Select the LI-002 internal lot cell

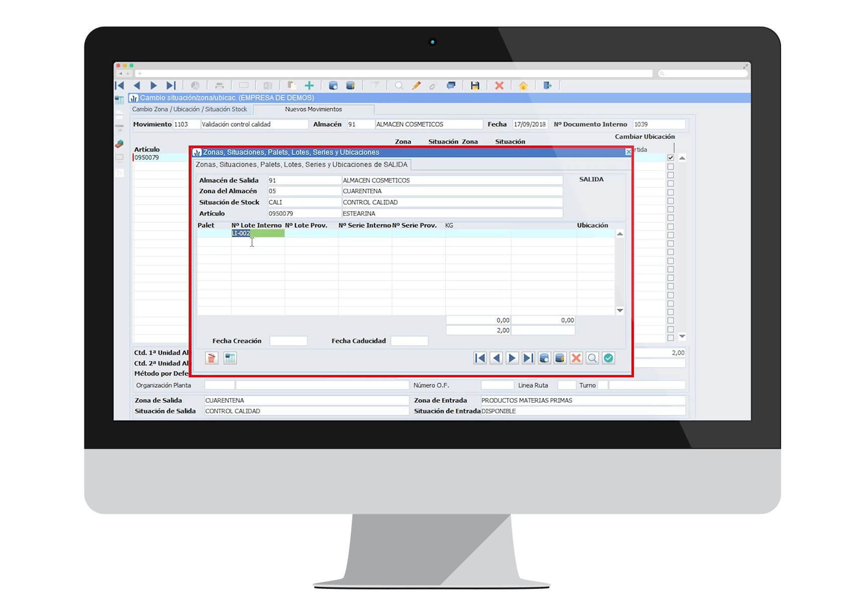point(257,233)
